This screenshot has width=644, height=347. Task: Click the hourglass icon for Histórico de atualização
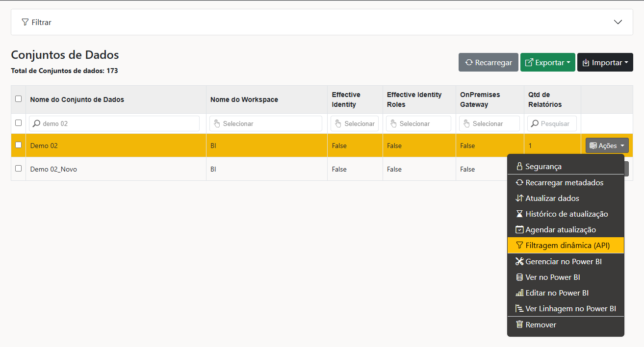coord(519,214)
